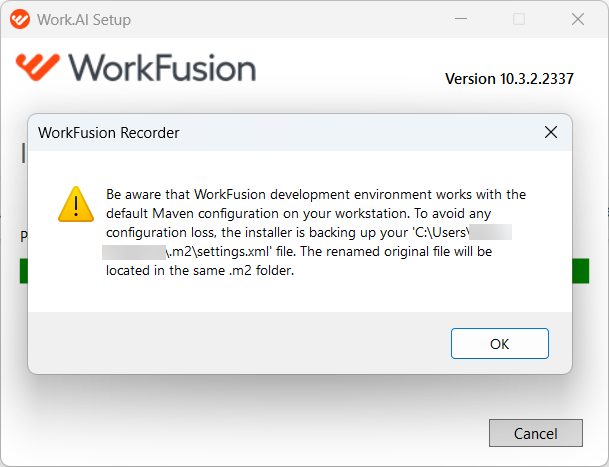
Task: Click the Work.AI Setup title text
Action: click(x=84, y=19)
